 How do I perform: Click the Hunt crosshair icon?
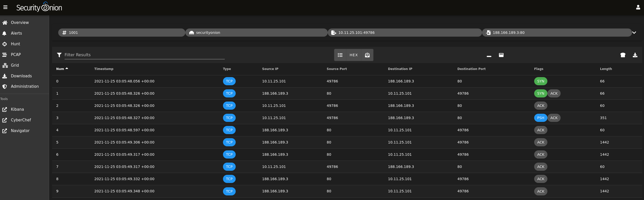coord(5,44)
